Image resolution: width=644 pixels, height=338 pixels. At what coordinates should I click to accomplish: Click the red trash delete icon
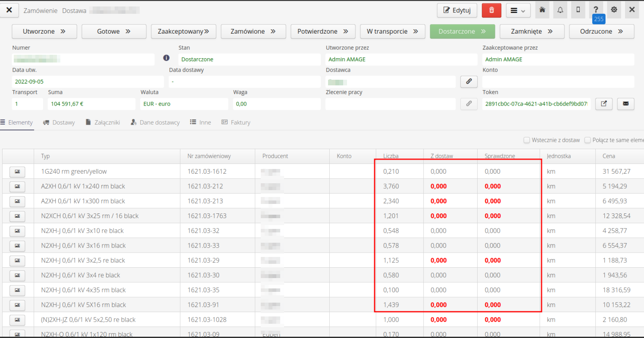(x=491, y=10)
